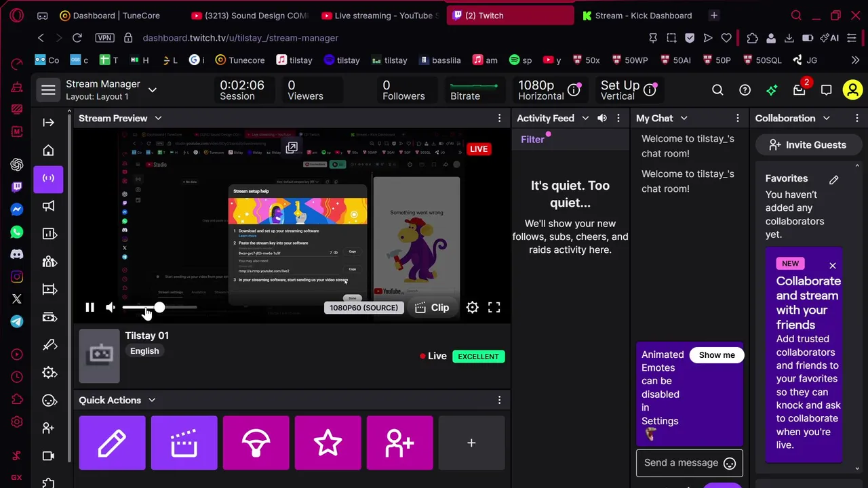Select the (2) Twitch tab

[x=510, y=16]
